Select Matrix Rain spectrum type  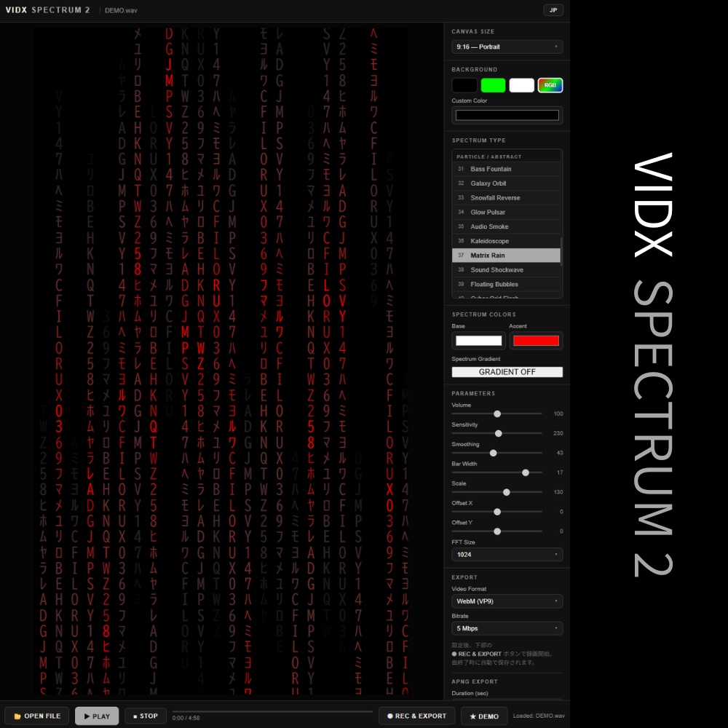[x=506, y=256]
